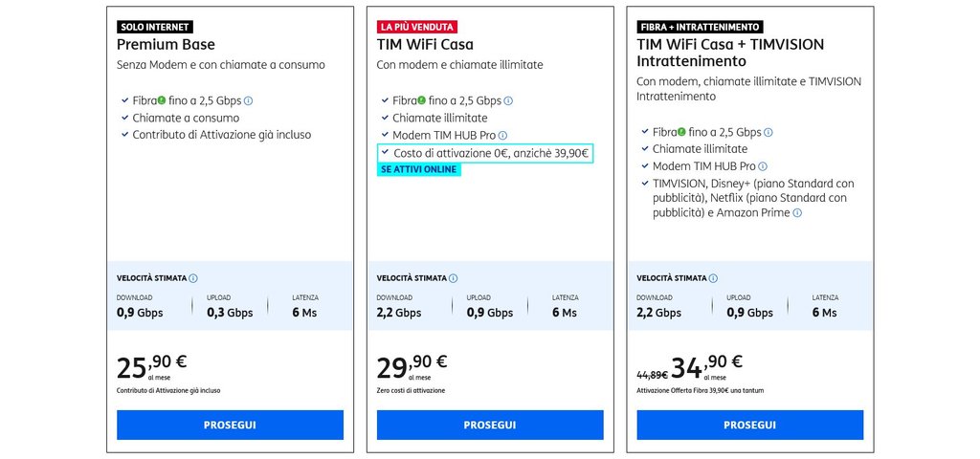Click the Costo di attivazione 0€ highlighted line
This screenshot has height=459, width=980.
coord(485,153)
